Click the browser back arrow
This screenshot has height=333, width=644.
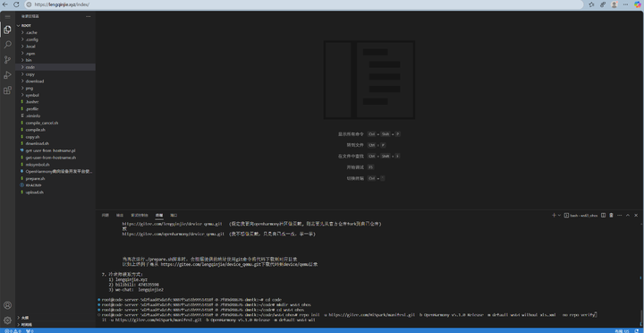pos(5,4)
